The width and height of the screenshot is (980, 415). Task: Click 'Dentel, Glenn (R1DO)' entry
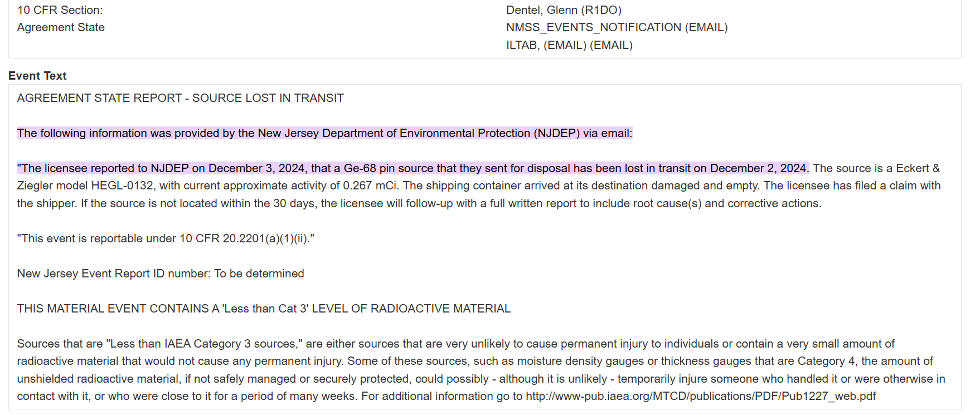tap(564, 10)
